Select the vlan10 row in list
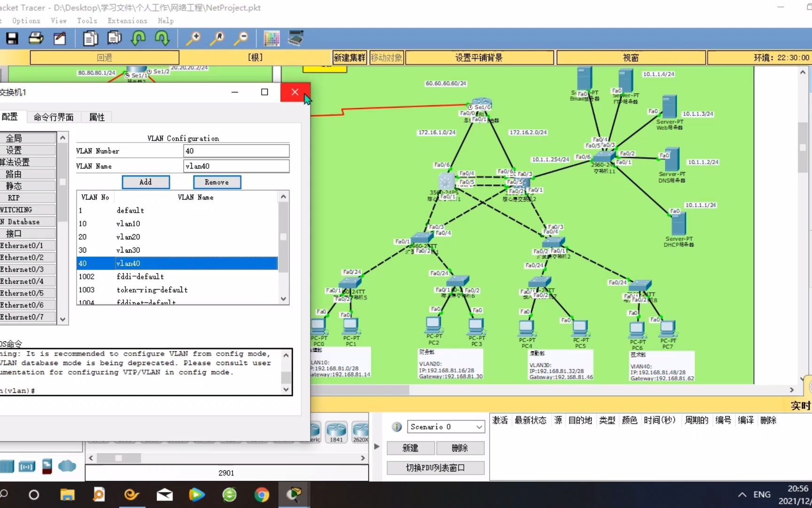 pyautogui.click(x=177, y=223)
